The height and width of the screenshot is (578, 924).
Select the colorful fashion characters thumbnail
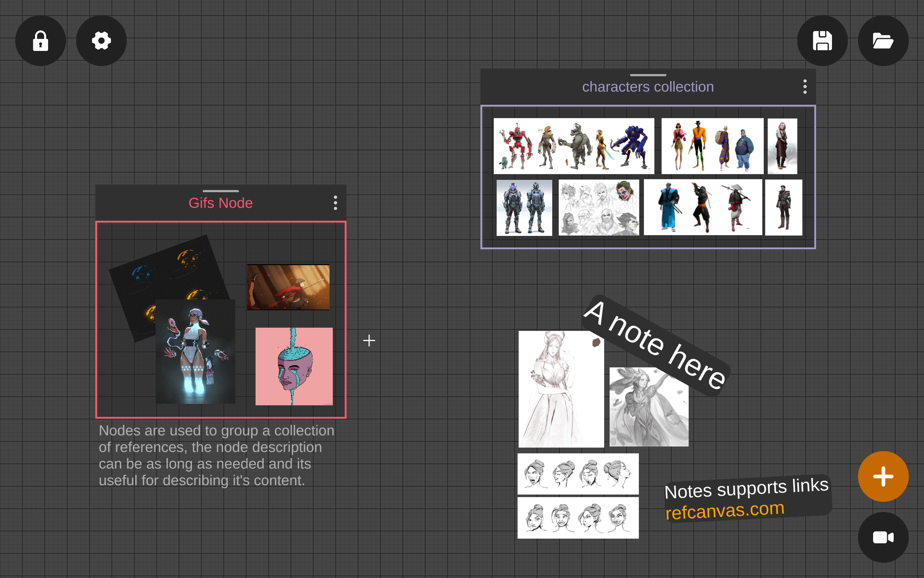(712, 146)
